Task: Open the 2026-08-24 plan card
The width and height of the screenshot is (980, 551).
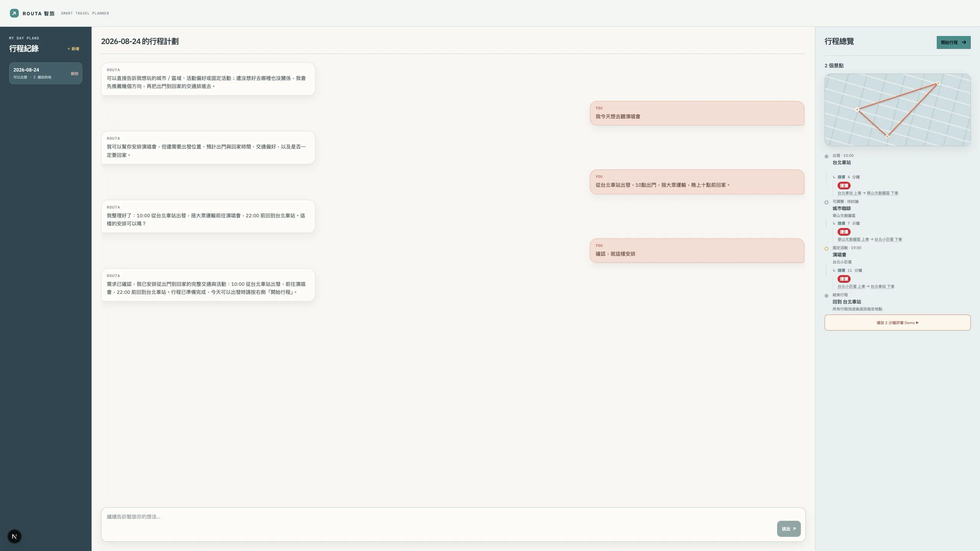Action: click(x=46, y=73)
